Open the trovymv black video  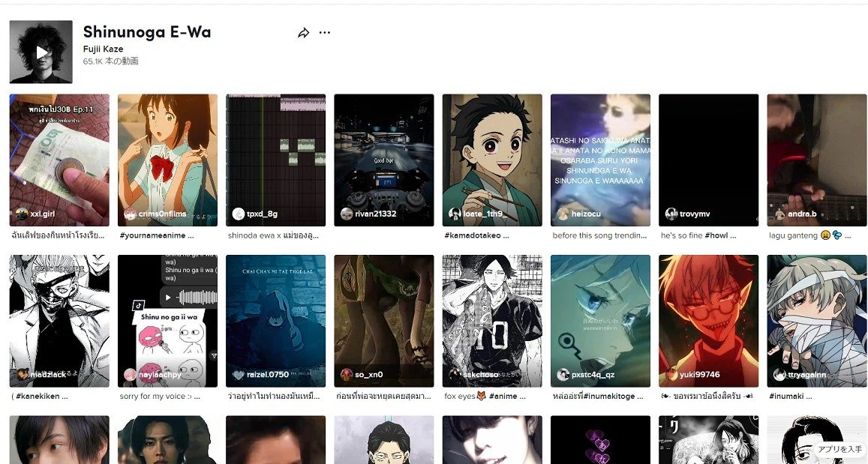[x=708, y=160]
